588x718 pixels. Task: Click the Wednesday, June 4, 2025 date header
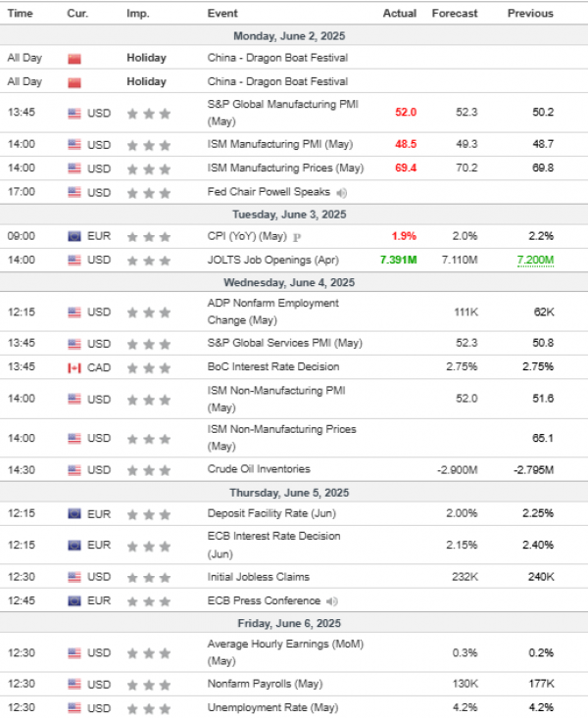[293, 282]
